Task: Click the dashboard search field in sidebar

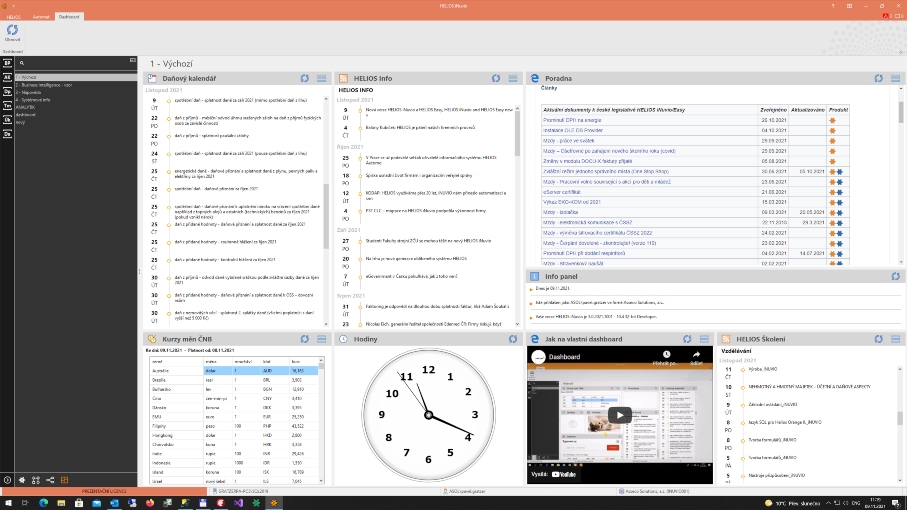Action: pos(75,62)
